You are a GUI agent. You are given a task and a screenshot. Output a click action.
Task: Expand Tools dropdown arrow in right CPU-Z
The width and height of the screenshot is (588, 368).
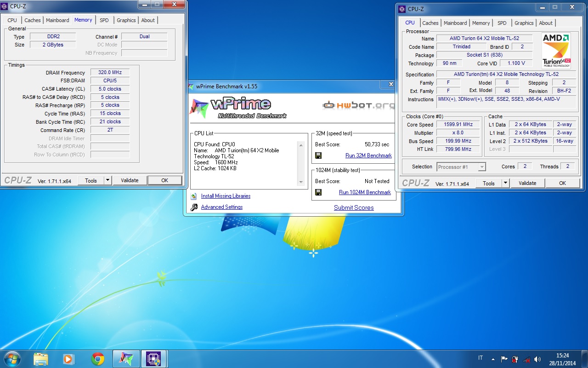506,183
